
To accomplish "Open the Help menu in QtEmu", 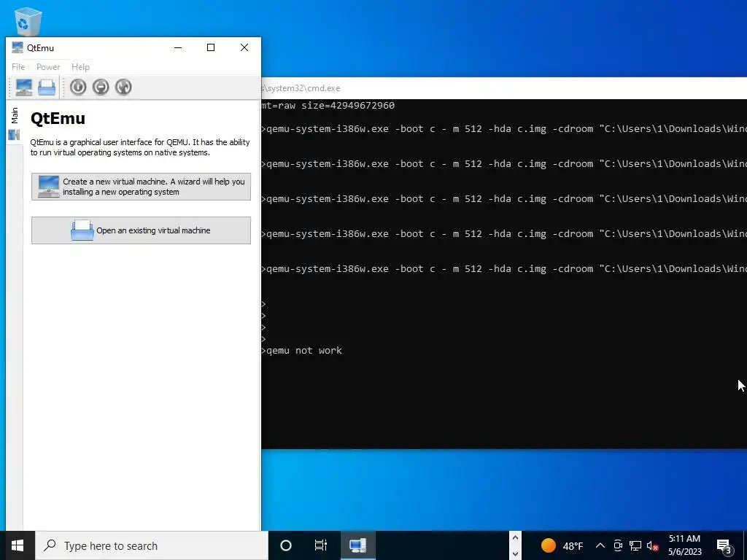I will [x=80, y=67].
